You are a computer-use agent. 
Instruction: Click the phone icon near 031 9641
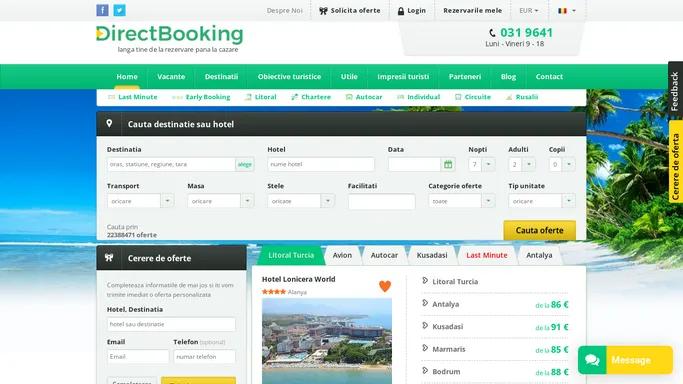click(492, 33)
